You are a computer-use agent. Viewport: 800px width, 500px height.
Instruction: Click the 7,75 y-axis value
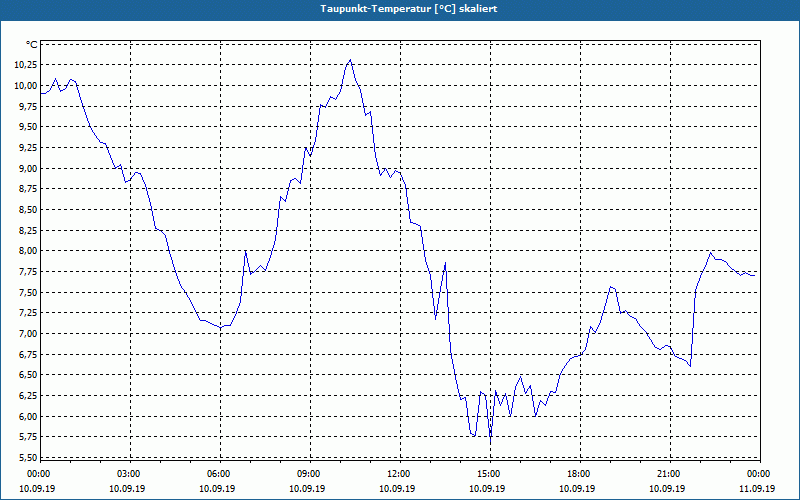pyautogui.click(x=28, y=271)
